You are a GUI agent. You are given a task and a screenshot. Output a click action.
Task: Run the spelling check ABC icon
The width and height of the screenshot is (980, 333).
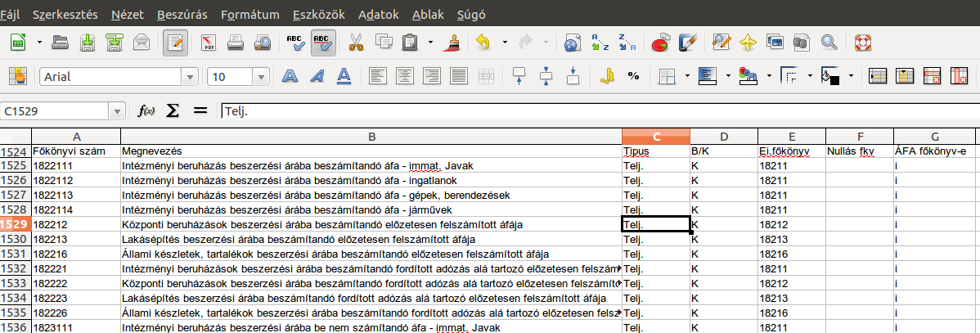tap(295, 43)
